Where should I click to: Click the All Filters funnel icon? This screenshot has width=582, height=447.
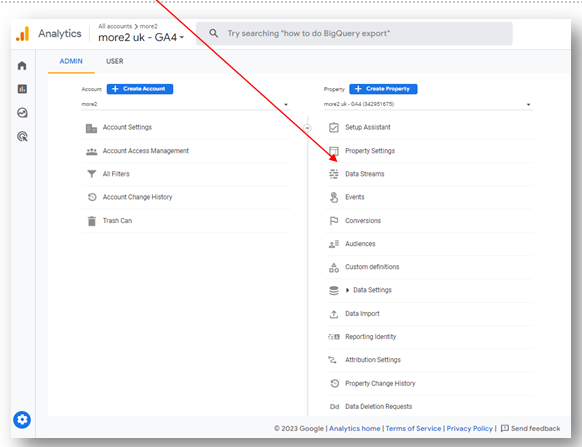click(x=92, y=174)
